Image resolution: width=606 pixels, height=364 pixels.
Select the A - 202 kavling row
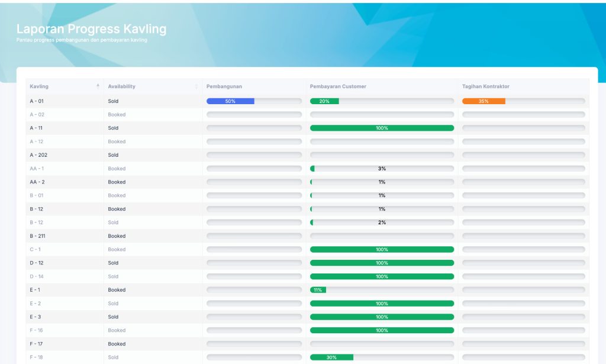pos(38,155)
